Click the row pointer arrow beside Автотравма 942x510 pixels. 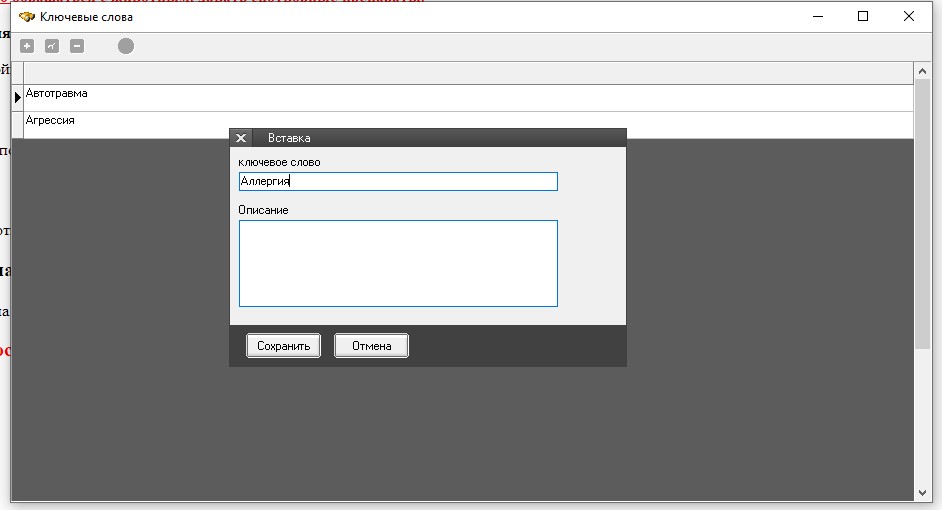point(18,97)
